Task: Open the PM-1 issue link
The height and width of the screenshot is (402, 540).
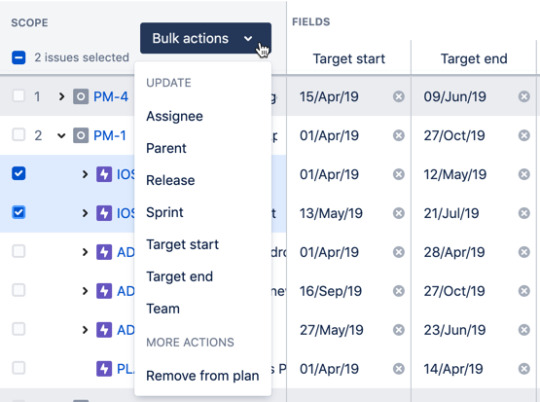Action: coord(110,136)
